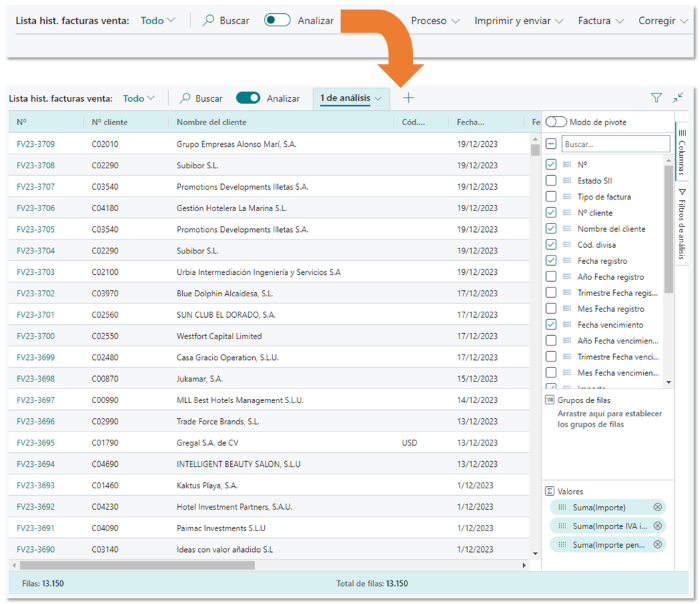Collapse the page with the shrink arrows icon
Image resolution: width=700 pixels, height=604 pixels.
click(678, 97)
